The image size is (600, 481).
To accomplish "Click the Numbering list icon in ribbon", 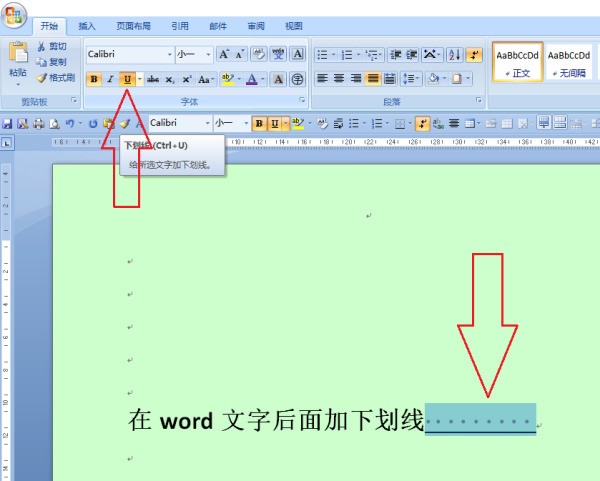I will click(347, 55).
